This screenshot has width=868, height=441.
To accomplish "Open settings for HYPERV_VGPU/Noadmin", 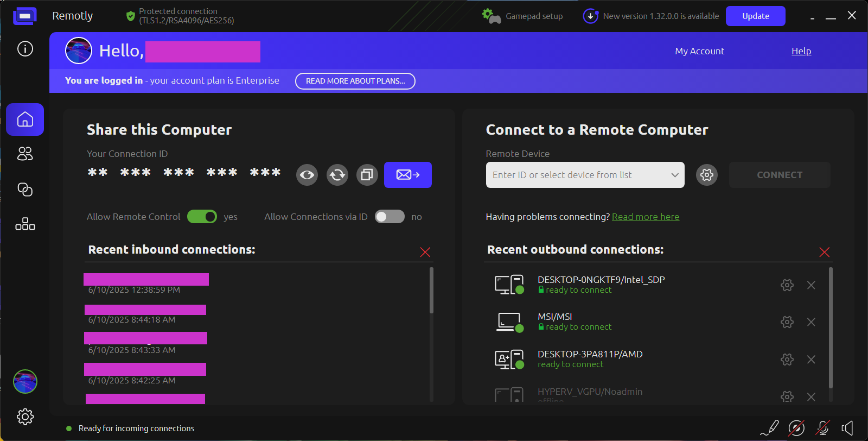I will [787, 397].
